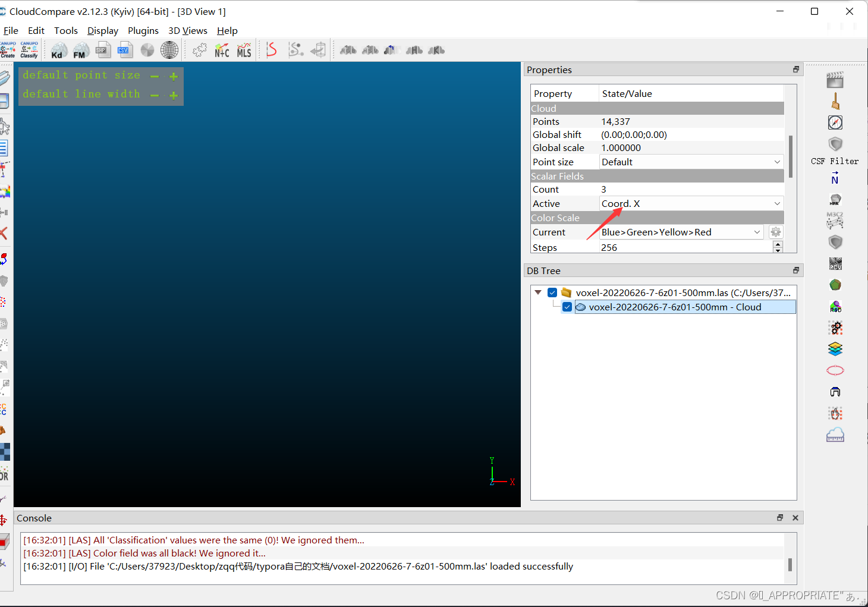Select the Kd-tree computation tool
This screenshot has height=607, width=868.
(58, 50)
